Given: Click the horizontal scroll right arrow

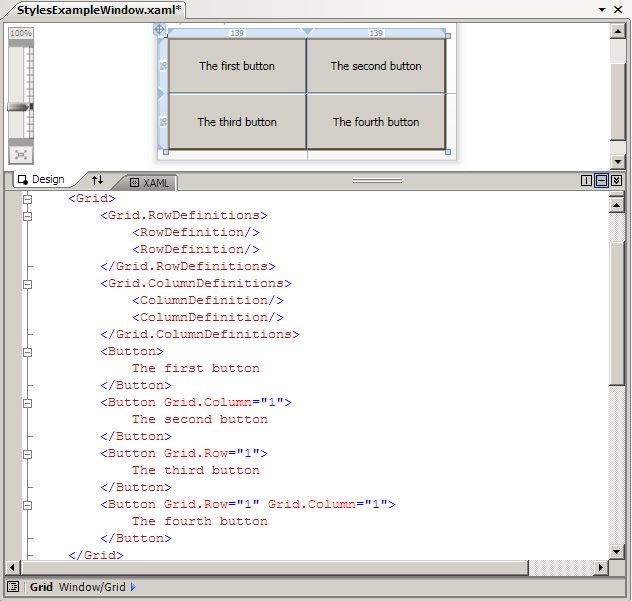Looking at the screenshot, I should pyautogui.click(x=601, y=568).
